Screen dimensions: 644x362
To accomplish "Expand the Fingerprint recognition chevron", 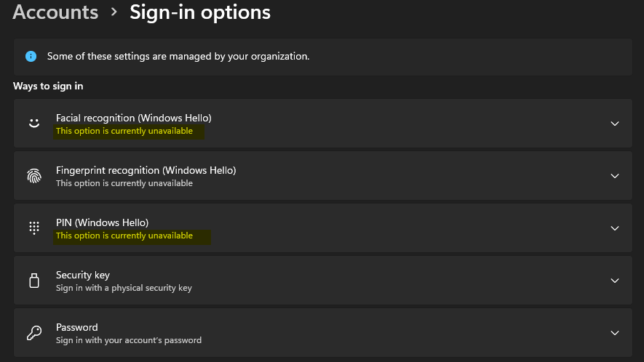I will [x=615, y=176].
